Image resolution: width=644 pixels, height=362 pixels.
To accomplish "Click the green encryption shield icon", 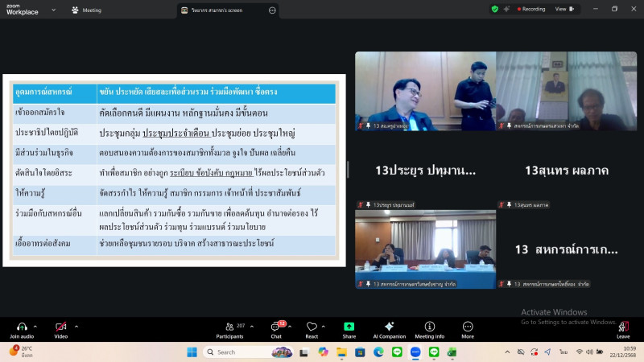I will pyautogui.click(x=494, y=9).
